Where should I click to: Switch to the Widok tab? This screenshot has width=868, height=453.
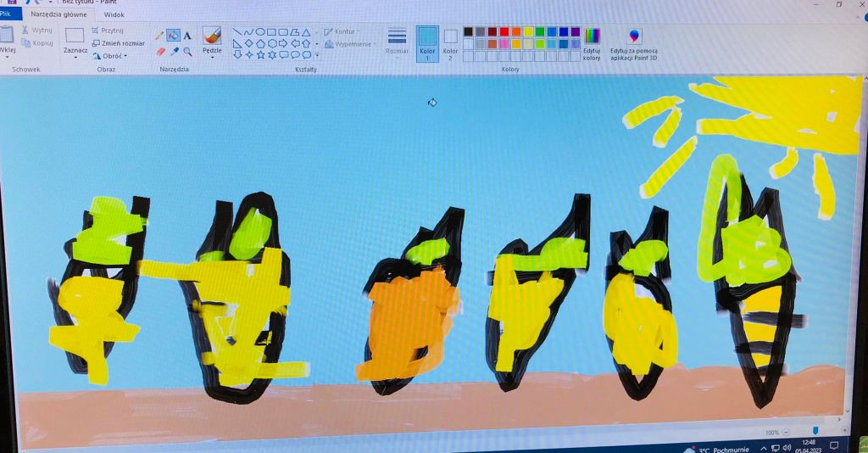(114, 15)
